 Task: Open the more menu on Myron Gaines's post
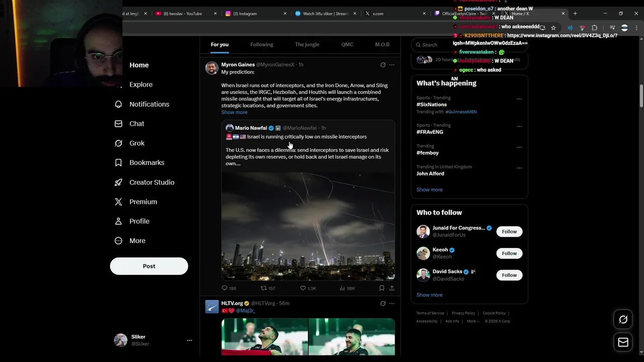392,65
